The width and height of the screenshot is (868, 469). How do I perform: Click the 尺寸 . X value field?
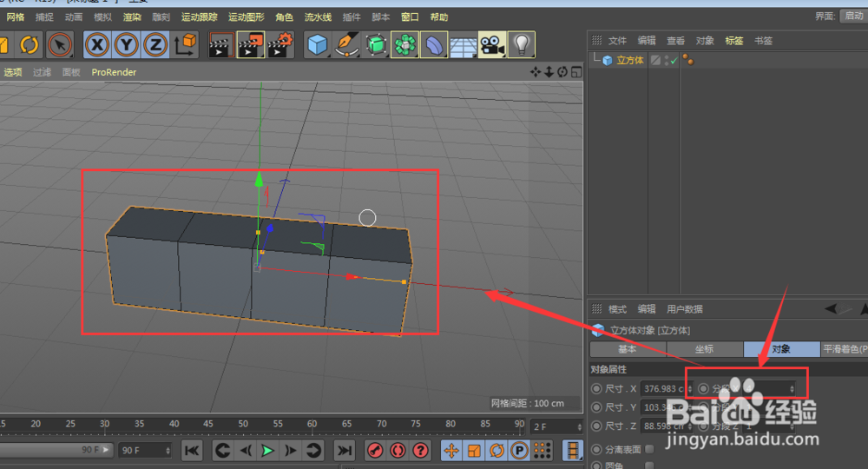663,389
